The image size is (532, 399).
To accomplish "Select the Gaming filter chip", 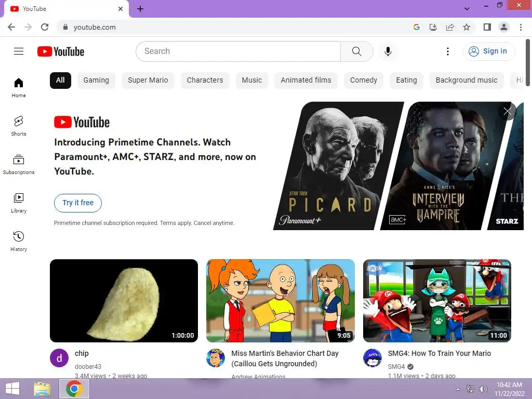I will click(x=96, y=81).
